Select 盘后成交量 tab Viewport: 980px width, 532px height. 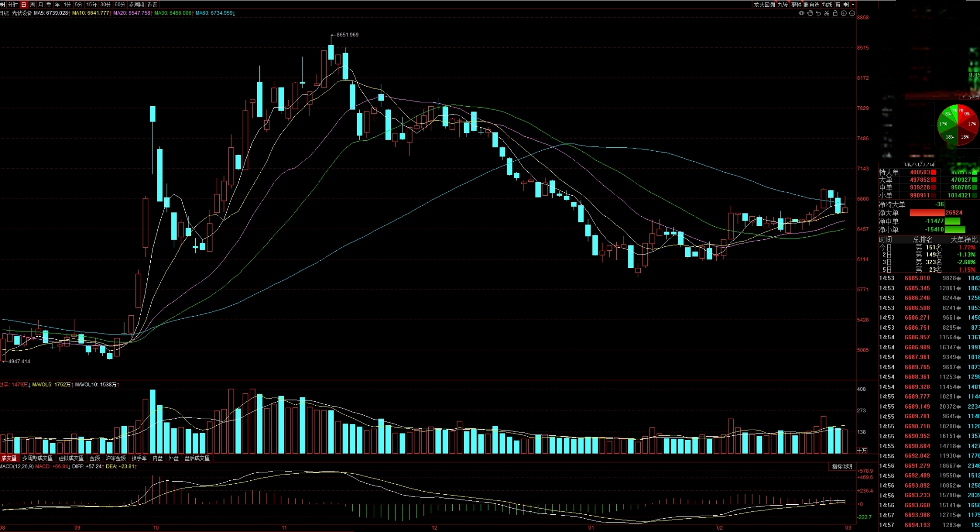coord(197,458)
